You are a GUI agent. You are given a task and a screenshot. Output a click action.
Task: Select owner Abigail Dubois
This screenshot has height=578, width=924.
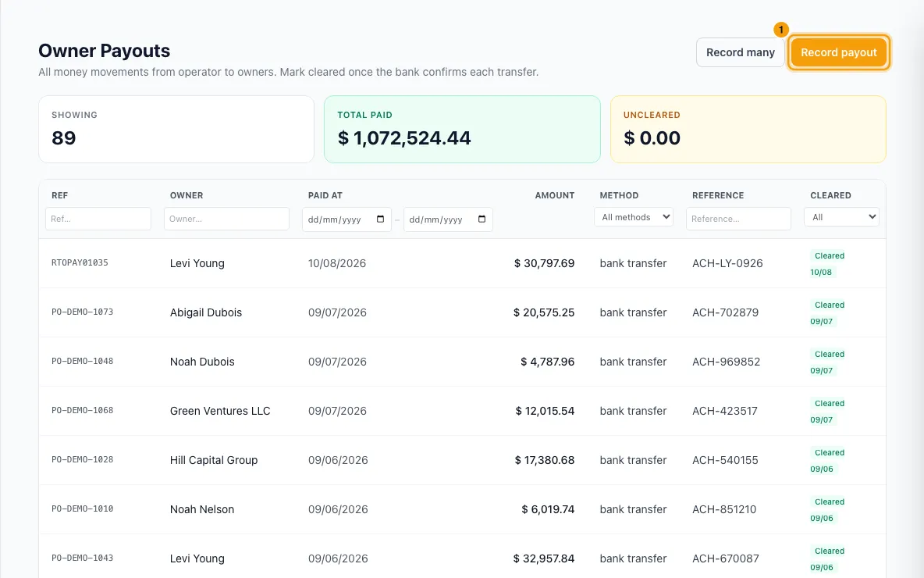point(206,312)
